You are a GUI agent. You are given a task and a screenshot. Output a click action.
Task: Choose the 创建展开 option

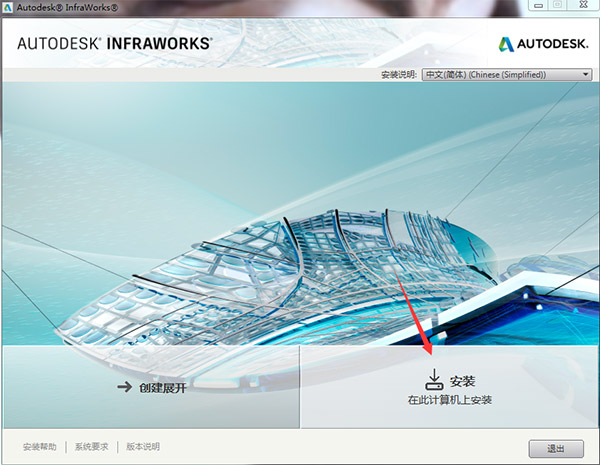(152, 387)
